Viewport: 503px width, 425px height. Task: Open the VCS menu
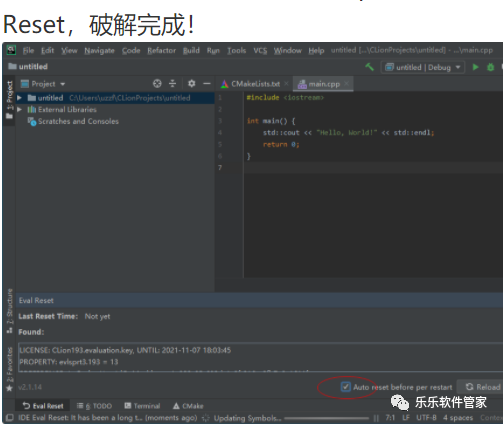[x=260, y=50]
